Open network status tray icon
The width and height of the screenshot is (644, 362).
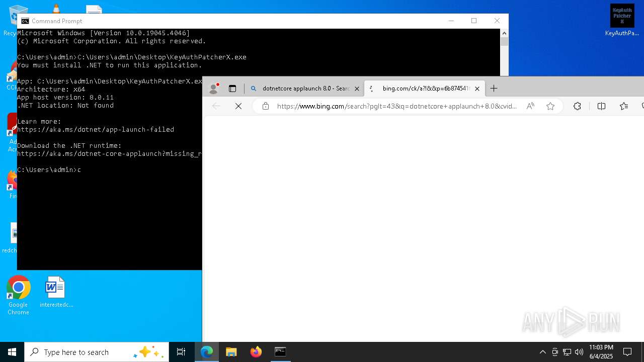[567, 352]
